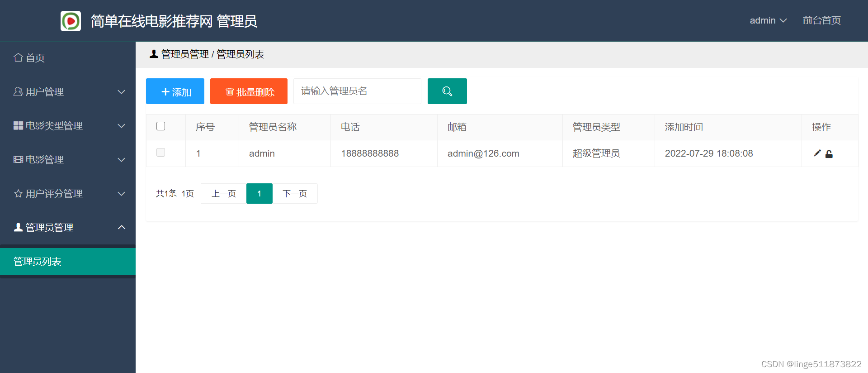Open the admin account dropdown
The height and width of the screenshot is (373, 868).
click(768, 20)
